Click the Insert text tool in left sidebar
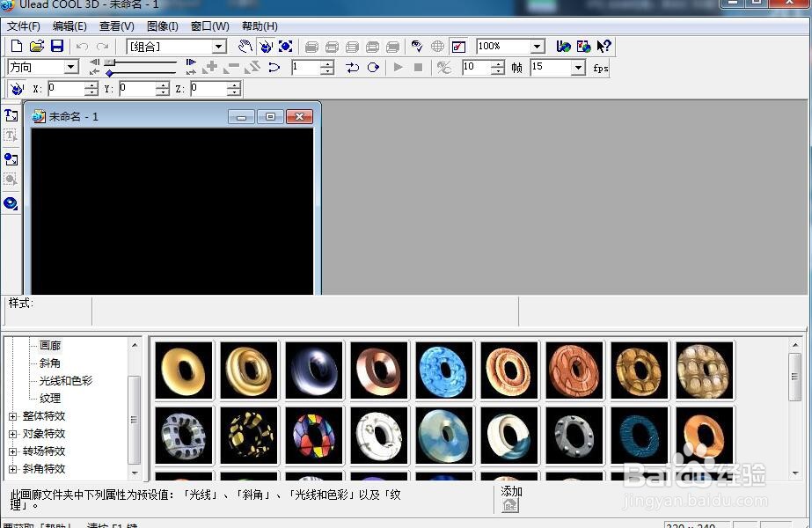The width and height of the screenshot is (812, 528). pos(11,115)
